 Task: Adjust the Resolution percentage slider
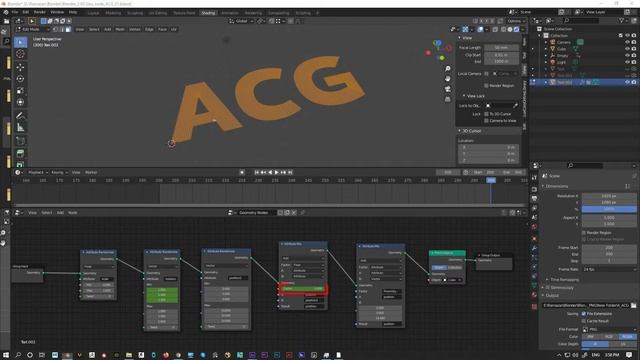pyautogui.click(x=609, y=209)
